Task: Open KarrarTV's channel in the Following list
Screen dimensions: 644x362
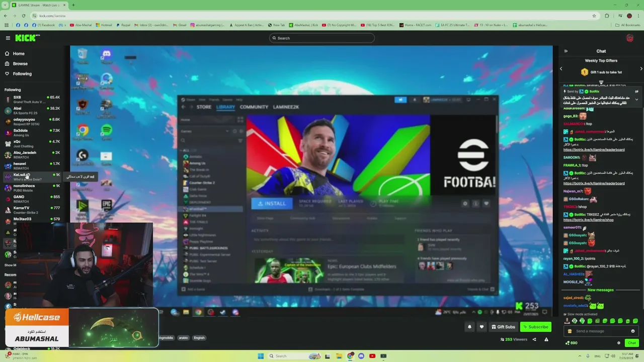Action: (x=32, y=210)
